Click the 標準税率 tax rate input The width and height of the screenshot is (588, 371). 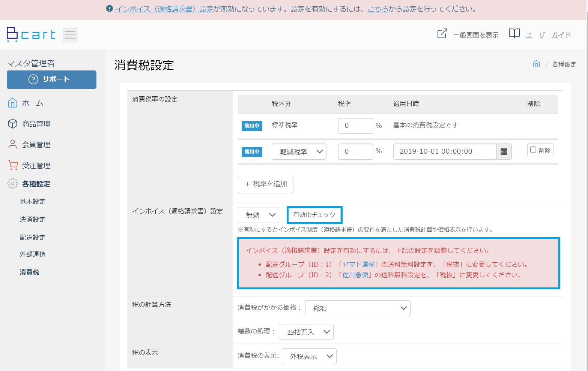tap(356, 126)
